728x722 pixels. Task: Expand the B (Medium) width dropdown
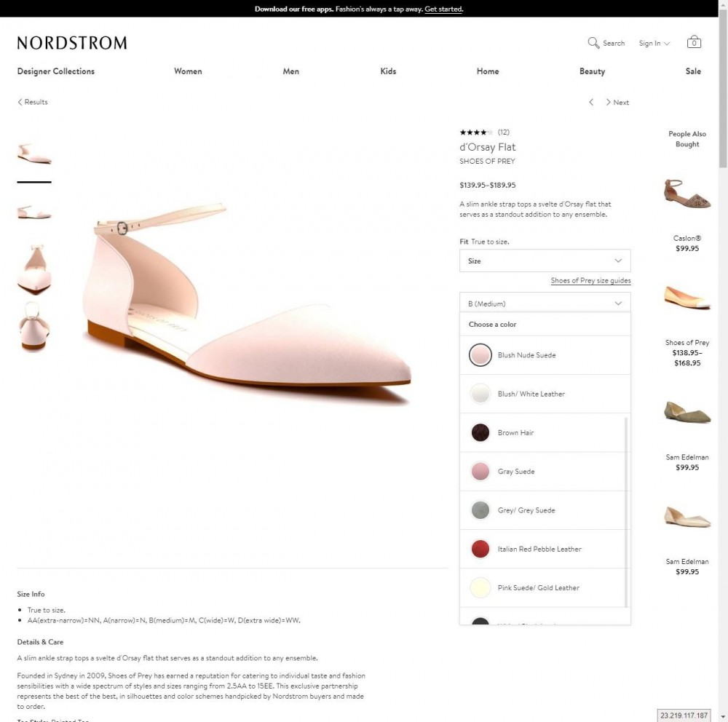click(545, 304)
